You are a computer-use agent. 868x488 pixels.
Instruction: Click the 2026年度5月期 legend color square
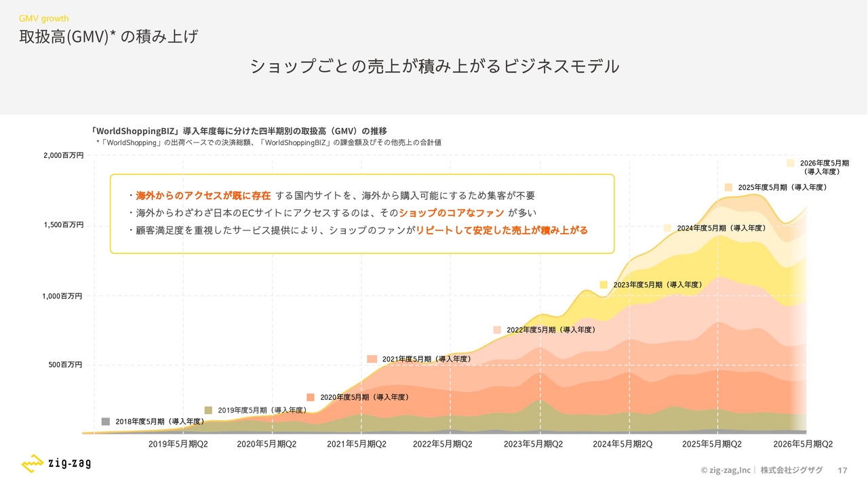point(790,163)
